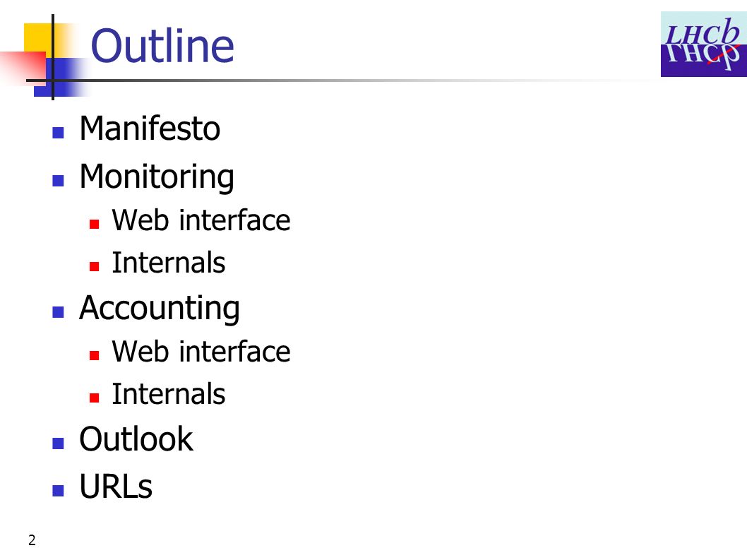Click Web interface under Accounting
The image size is (747, 560).
click(x=201, y=352)
